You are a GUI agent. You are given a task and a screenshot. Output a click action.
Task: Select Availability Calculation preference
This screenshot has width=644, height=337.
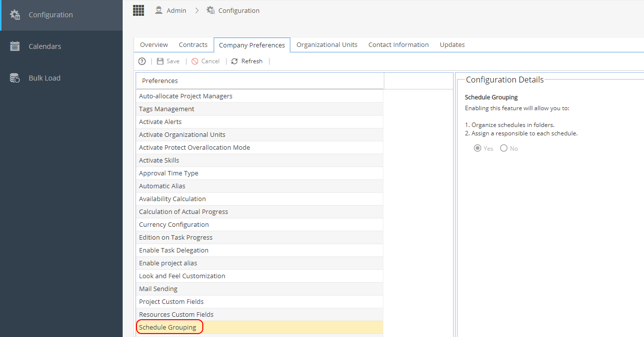point(259,199)
